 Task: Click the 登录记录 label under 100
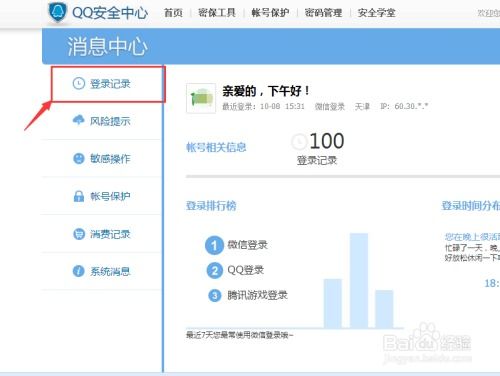[x=317, y=160]
